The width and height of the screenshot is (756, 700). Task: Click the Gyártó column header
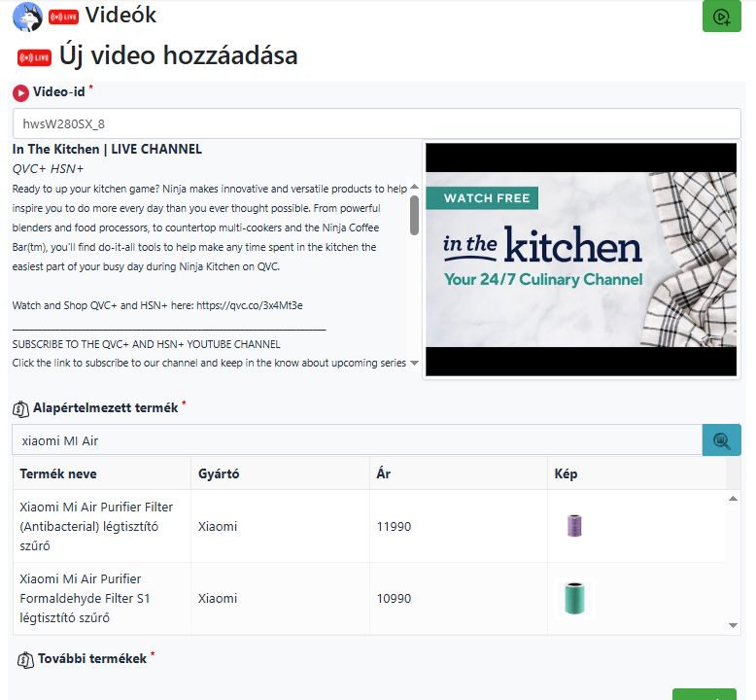point(280,473)
